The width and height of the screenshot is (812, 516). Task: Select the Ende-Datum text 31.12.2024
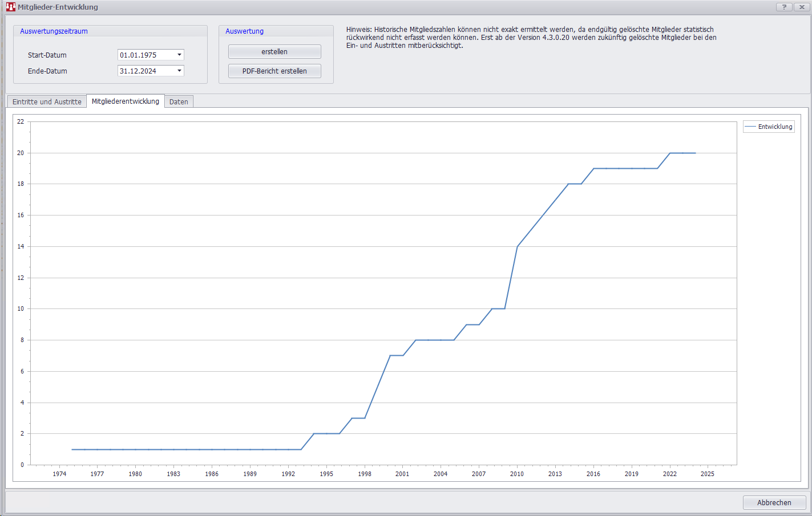click(x=138, y=71)
